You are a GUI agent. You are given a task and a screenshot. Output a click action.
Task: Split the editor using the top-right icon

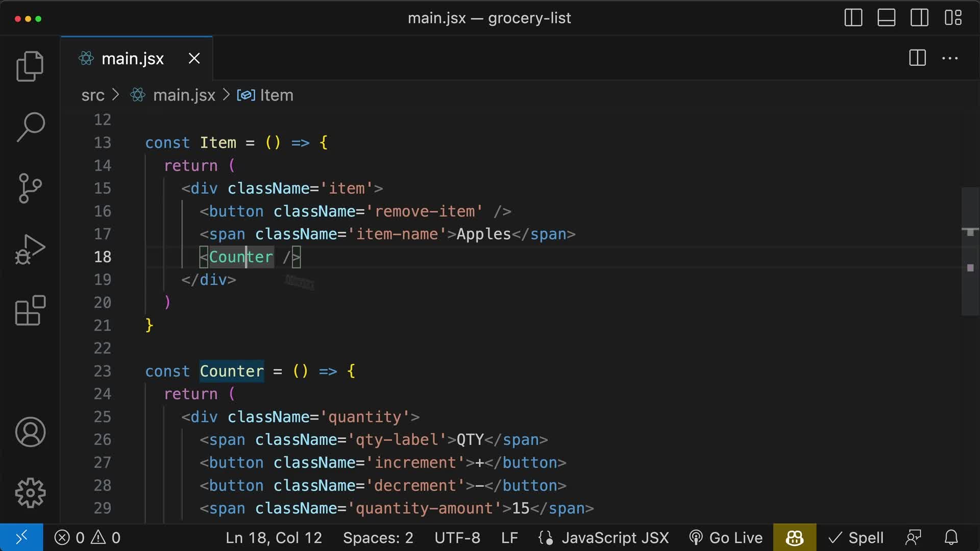[917, 58]
